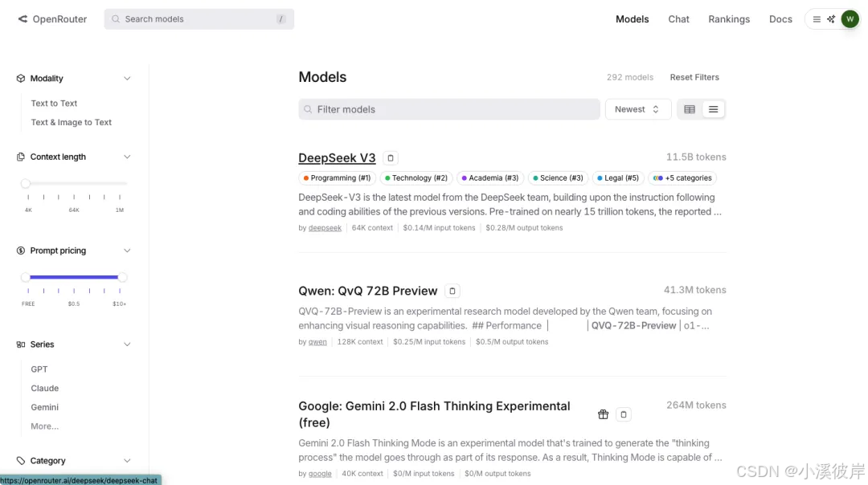Click the Context length document icon
Screen dimensions: 868x485
20,157
